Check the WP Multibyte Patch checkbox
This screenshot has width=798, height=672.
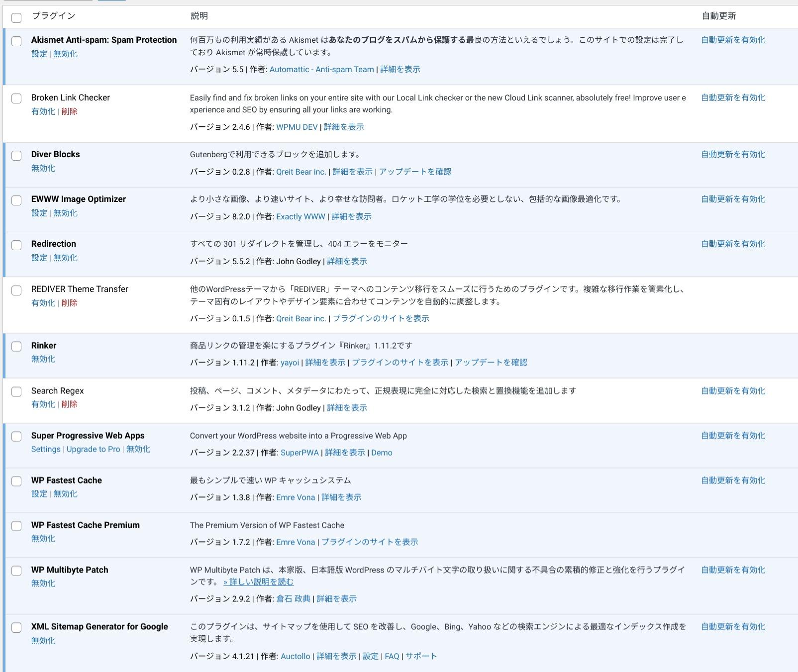[x=16, y=571]
